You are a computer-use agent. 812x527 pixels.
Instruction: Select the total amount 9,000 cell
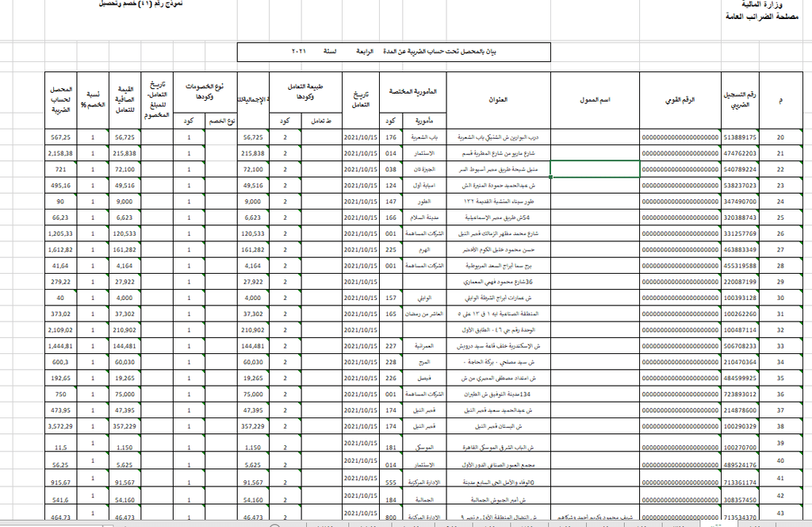pyautogui.click(x=253, y=202)
